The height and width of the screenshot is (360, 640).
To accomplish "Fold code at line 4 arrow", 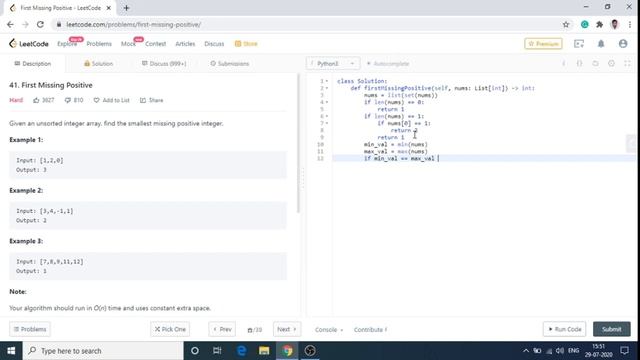I will pyautogui.click(x=327, y=102).
